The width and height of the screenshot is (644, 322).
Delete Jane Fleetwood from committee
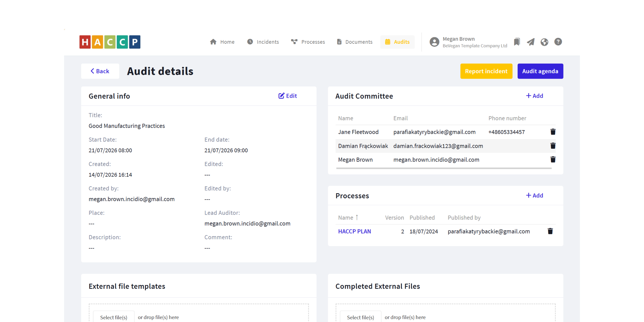pyautogui.click(x=553, y=132)
